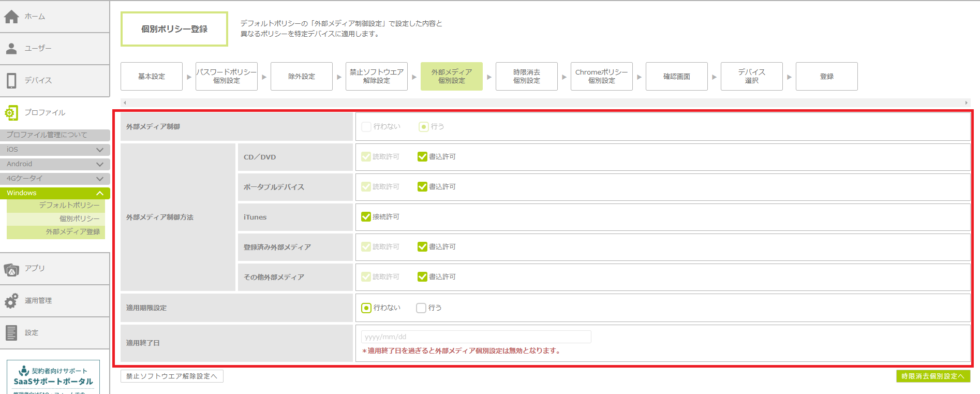
Task: Open the Apps icon in sidebar
Action: (11, 269)
